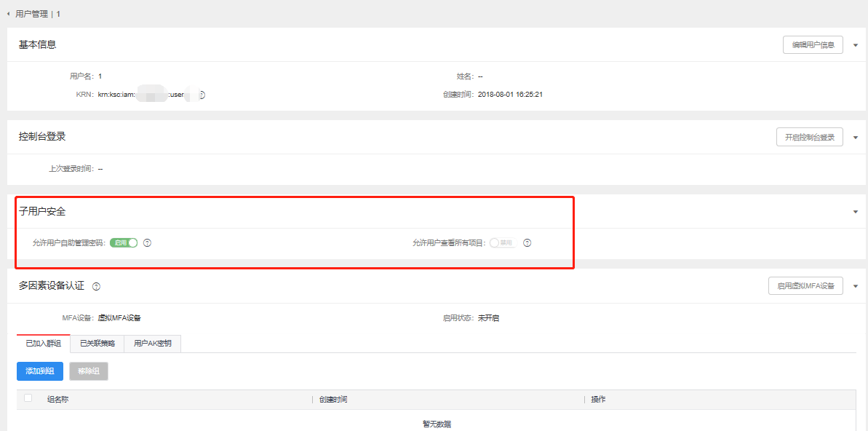This screenshot has height=431, width=868.
Task: Open the 用户AK密钥 tab
Action: [153, 344]
